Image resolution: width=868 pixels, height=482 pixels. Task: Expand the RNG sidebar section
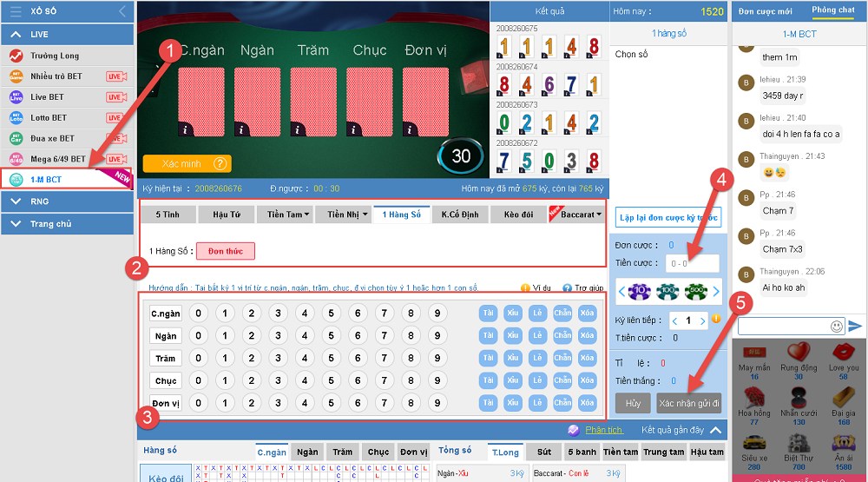point(67,201)
